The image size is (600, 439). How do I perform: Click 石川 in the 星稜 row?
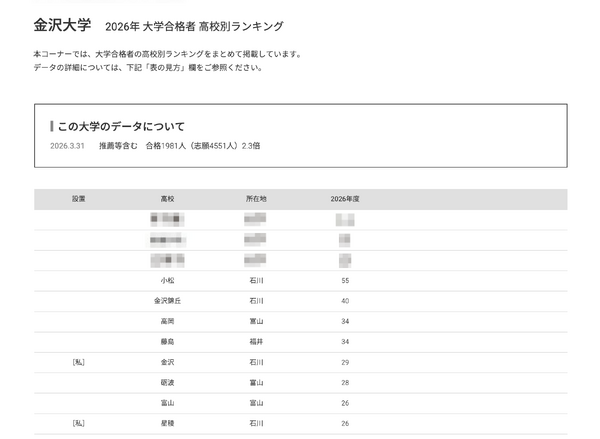pos(256,423)
